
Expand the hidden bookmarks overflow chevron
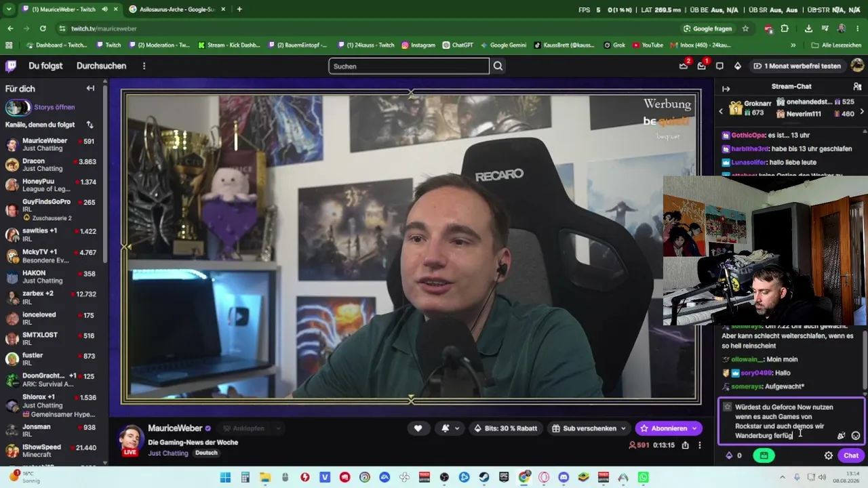(793, 45)
